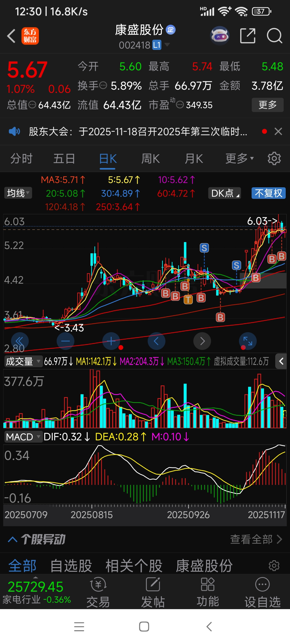Expand chart to fullscreen
The width and height of the screenshot is (290, 644).
[x=248, y=341]
